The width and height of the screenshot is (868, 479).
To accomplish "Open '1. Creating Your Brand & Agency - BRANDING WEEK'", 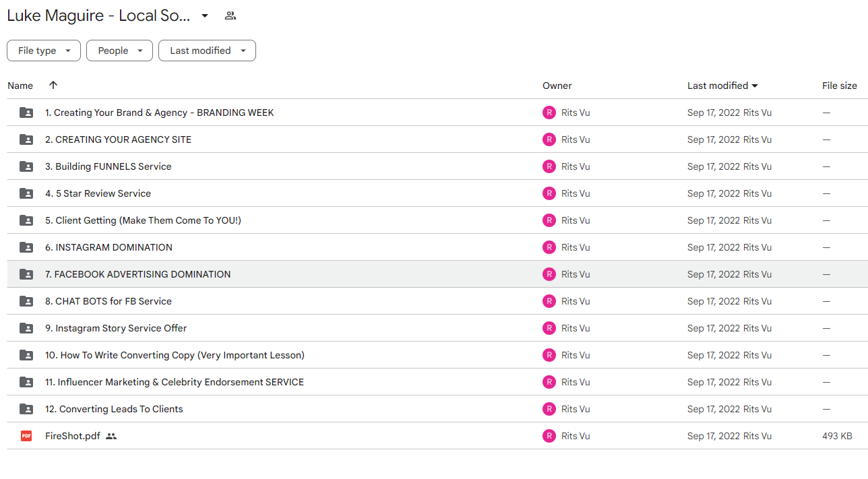I will pyautogui.click(x=160, y=113).
